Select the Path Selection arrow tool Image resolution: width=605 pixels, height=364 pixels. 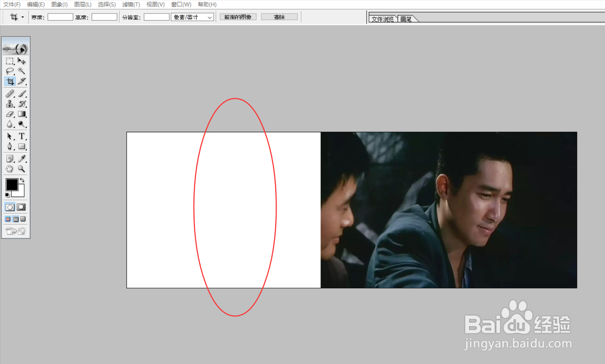pos(10,137)
